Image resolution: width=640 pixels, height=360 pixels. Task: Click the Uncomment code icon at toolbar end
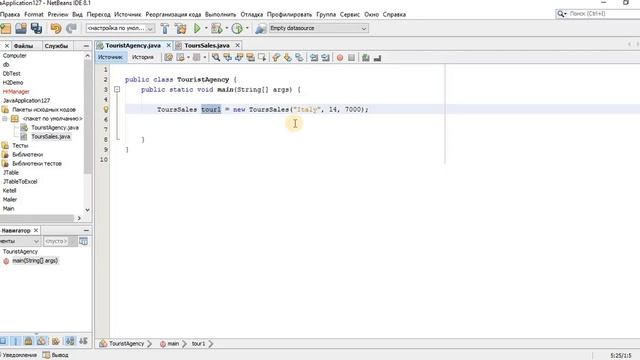coord(377,58)
